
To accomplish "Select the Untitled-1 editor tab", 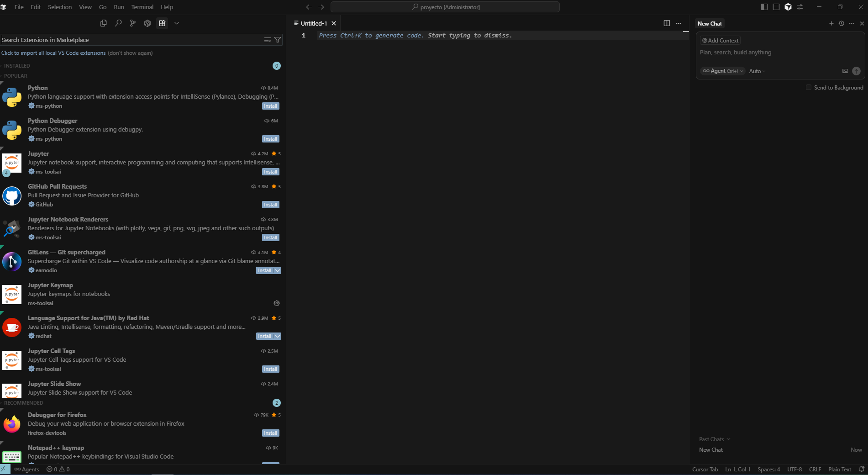I will click(314, 23).
